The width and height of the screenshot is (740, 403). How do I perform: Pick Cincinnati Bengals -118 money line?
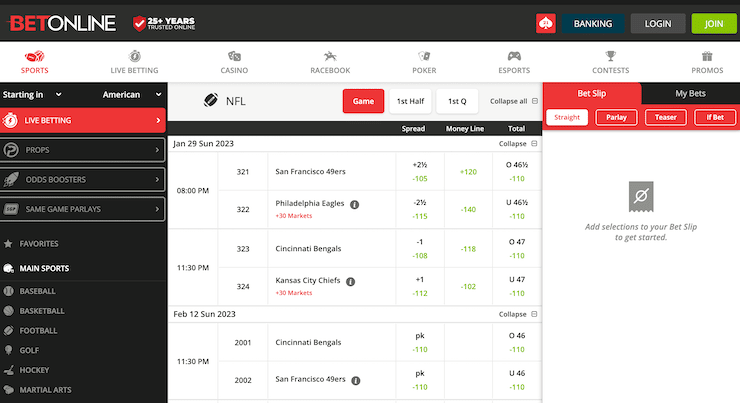[468, 249]
